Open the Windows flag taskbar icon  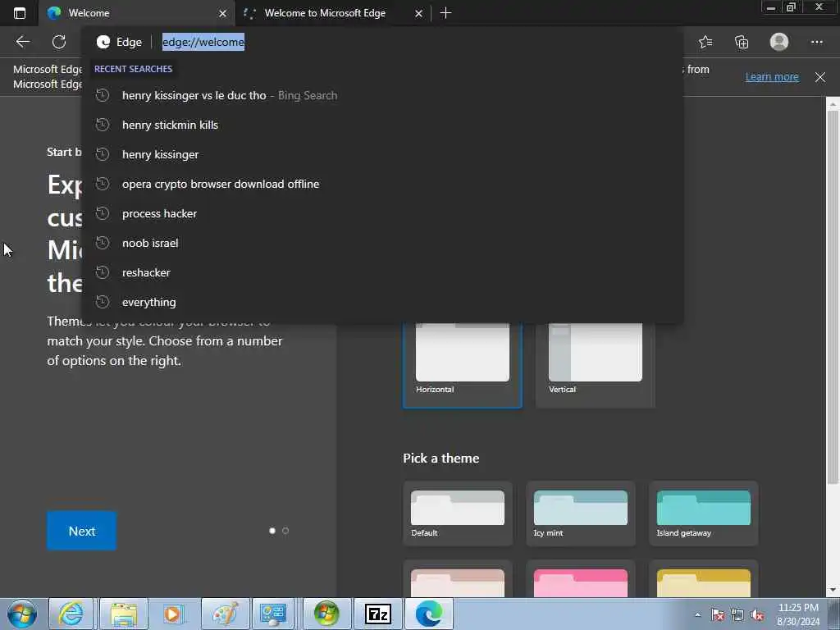click(x=326, y=614)
